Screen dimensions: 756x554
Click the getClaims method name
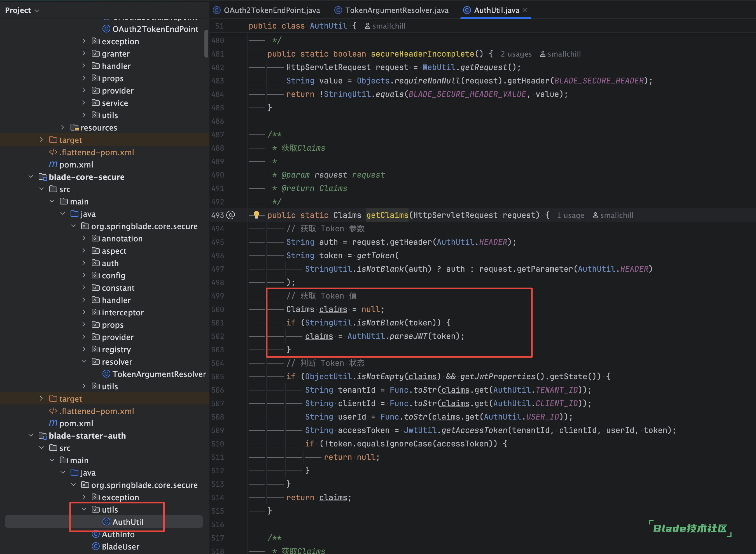[x=387, y=215]
